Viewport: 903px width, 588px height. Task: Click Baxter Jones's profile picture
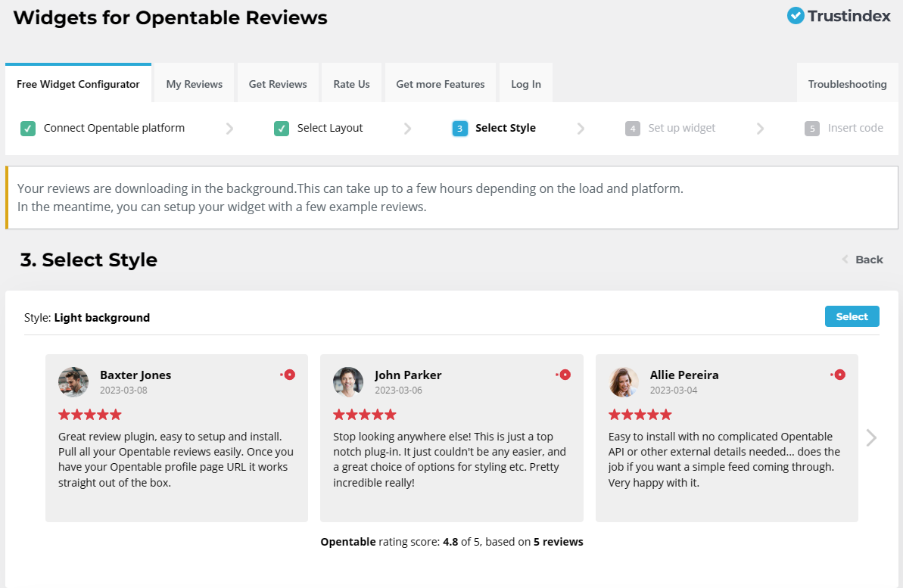point(73,382)
